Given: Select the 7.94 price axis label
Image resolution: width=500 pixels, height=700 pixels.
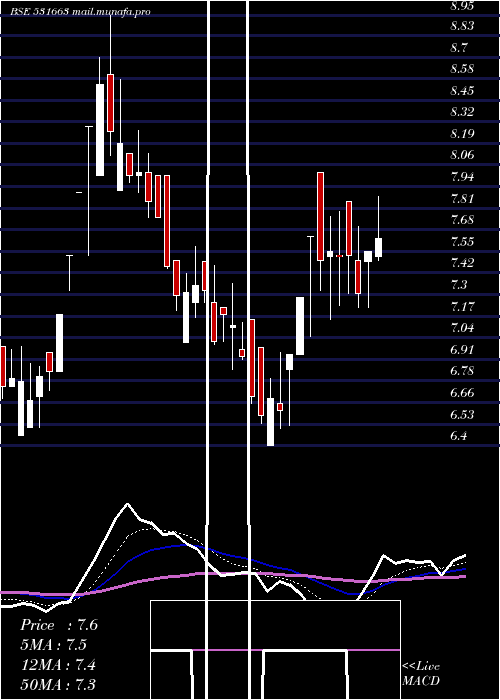Looking at the screenshot, I should click(x=462, y=177).
